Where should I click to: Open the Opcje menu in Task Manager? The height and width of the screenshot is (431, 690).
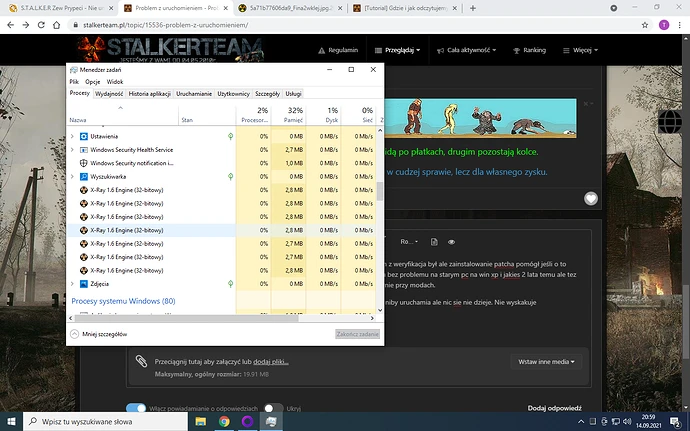(93, 81)
